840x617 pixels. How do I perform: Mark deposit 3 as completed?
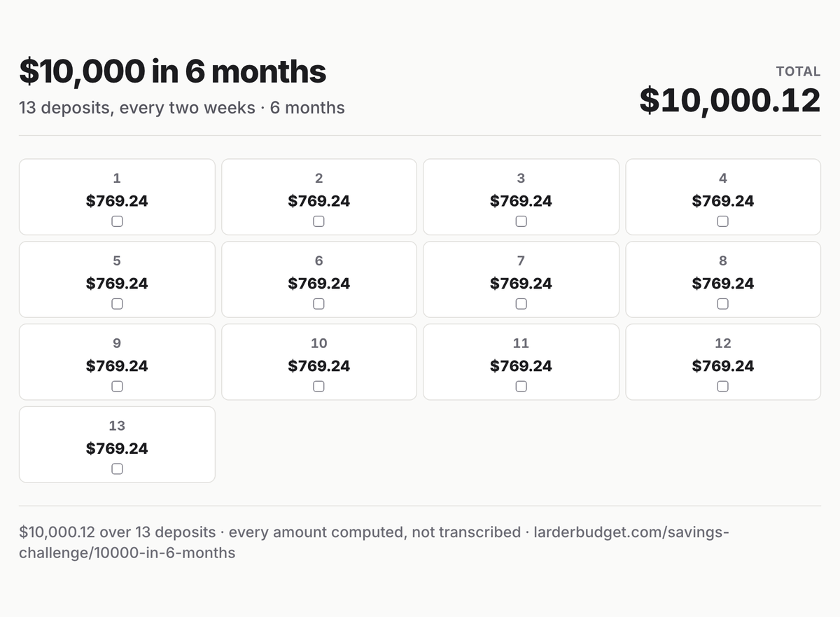(x=521, y=221)
